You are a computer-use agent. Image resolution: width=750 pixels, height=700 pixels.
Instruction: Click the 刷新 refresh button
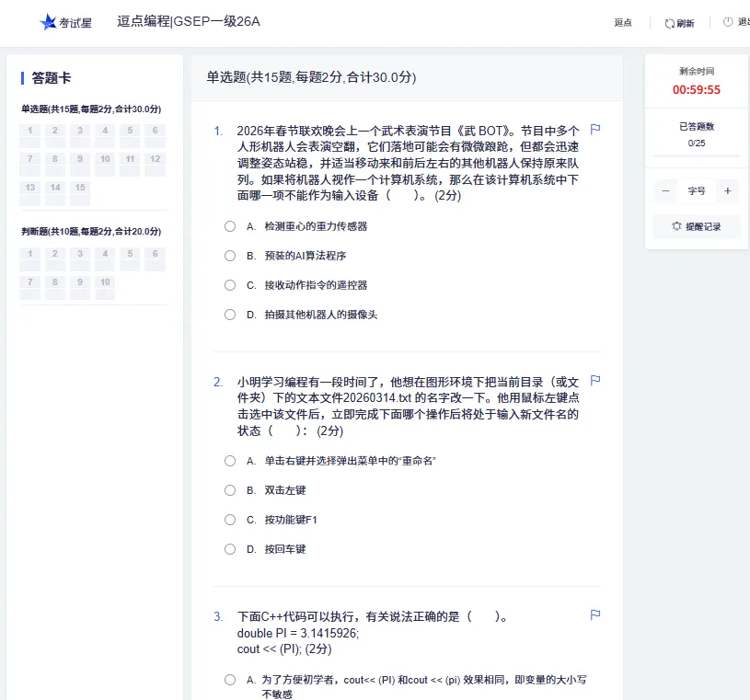pyautogui.click(x=680, y=23)
